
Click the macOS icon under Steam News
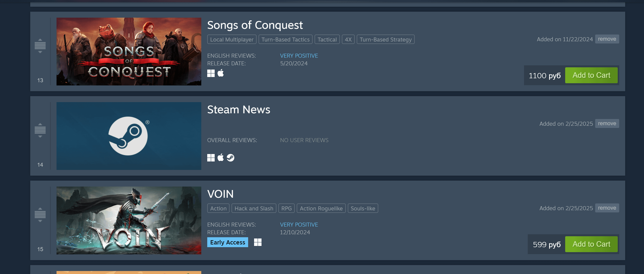click(221, 157)
